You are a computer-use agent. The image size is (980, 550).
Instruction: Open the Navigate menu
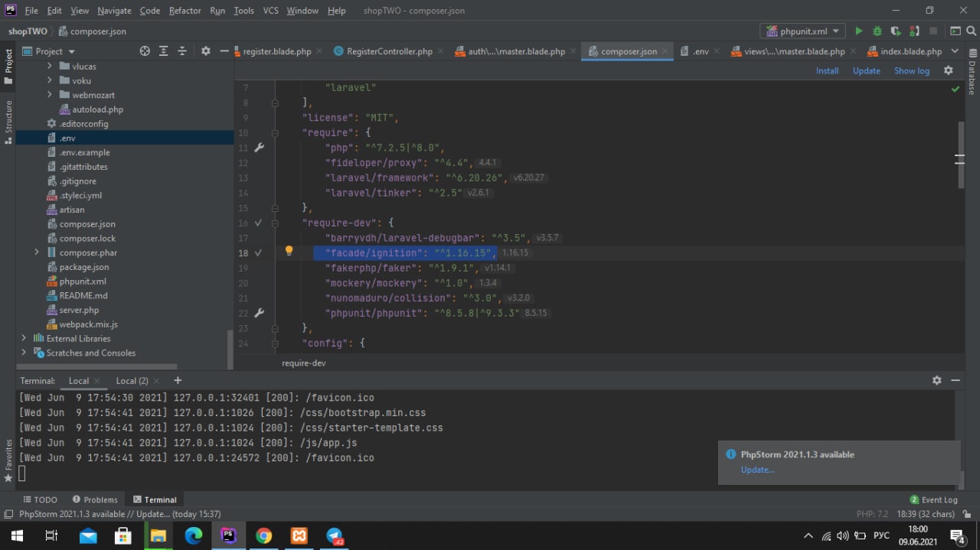[114, 11]
